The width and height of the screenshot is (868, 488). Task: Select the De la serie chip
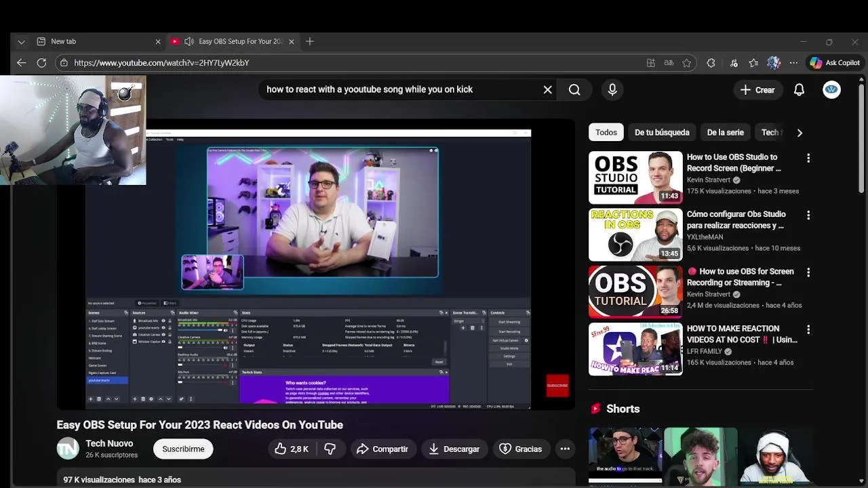726,132
